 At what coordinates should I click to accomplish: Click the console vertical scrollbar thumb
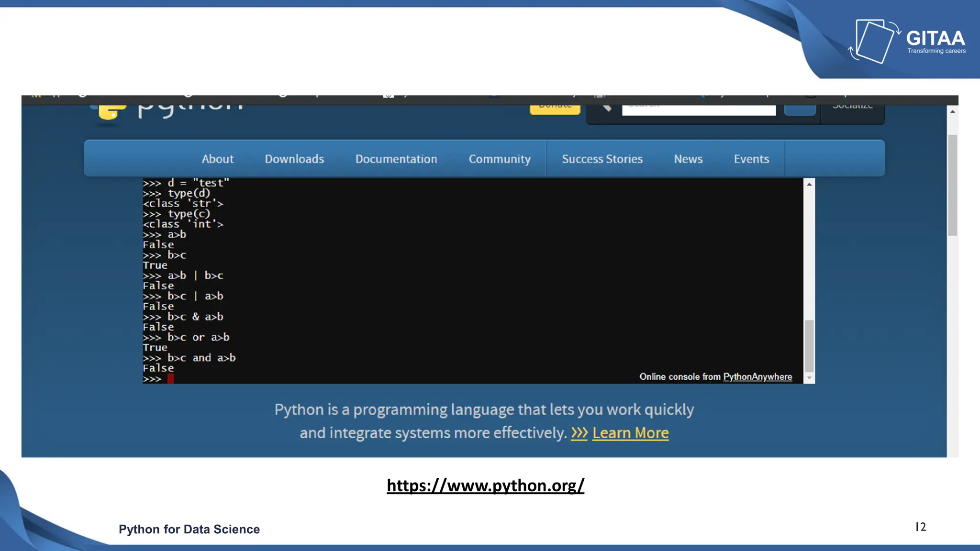click(809, 345)
